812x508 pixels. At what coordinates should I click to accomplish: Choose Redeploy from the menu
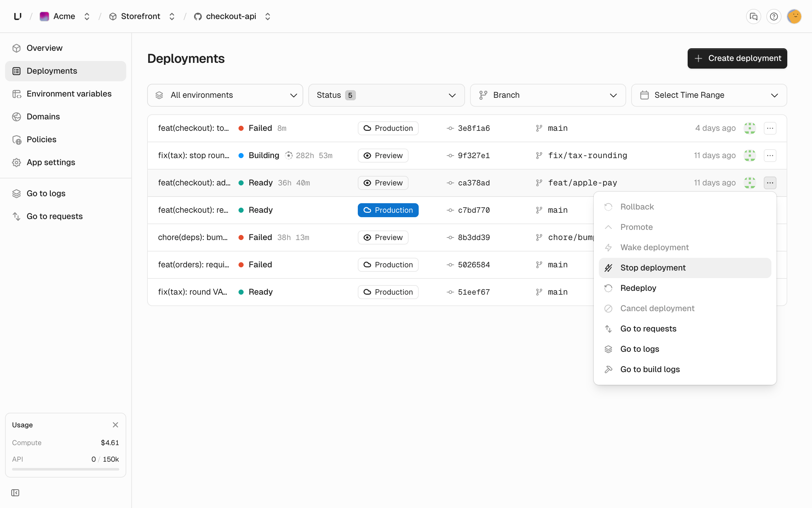coord(685,288)
